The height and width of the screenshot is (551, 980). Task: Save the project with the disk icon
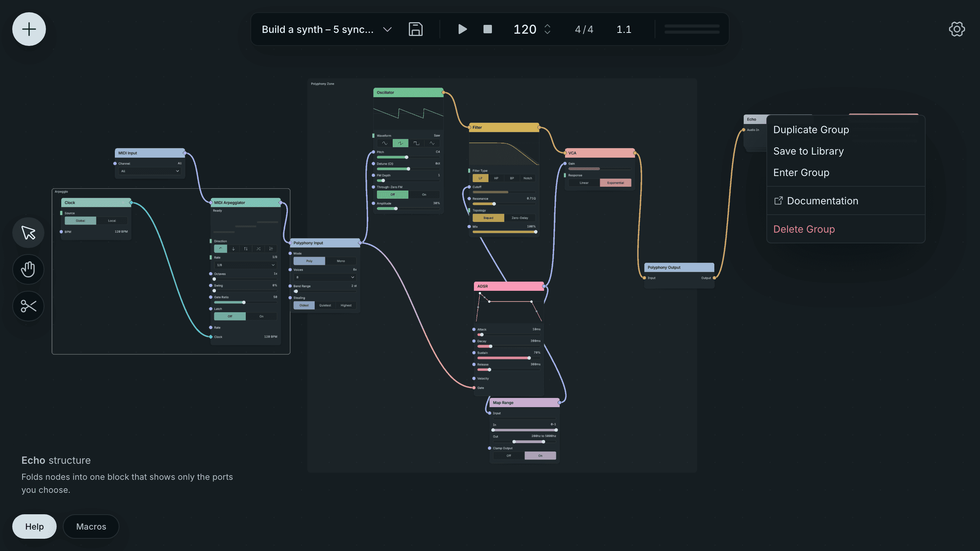(x=416, y=29)
